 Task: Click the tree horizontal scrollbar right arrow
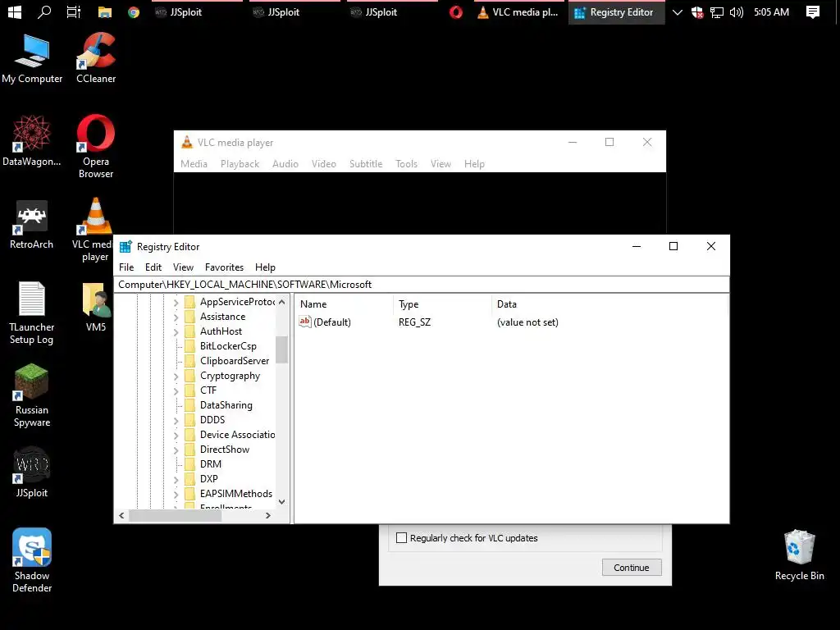[x=268, y=515]
